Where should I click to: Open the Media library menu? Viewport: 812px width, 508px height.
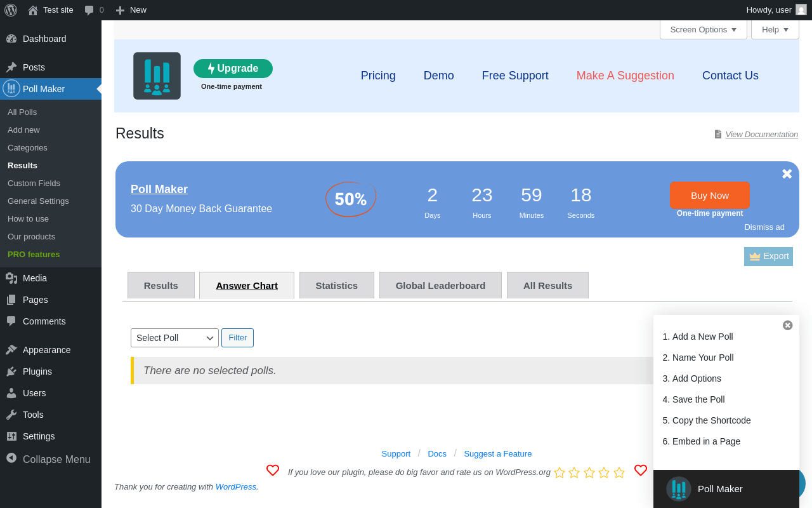click(51, 278)
